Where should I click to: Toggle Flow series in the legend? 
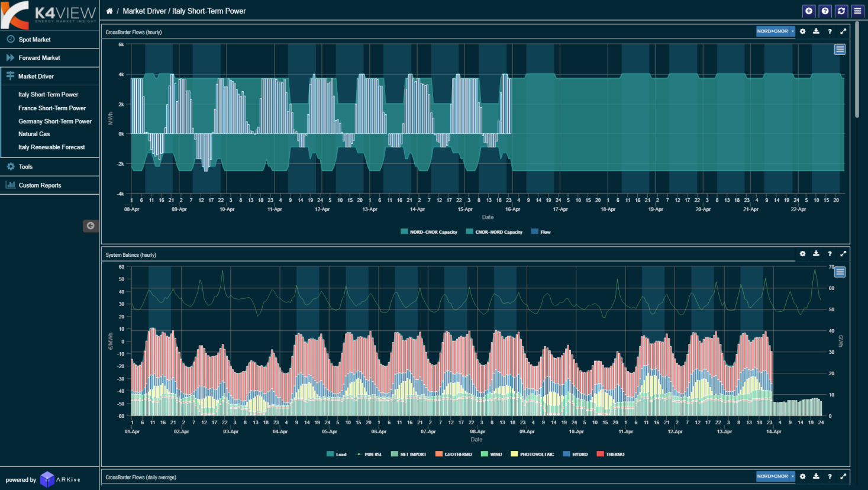coord(541,232)
